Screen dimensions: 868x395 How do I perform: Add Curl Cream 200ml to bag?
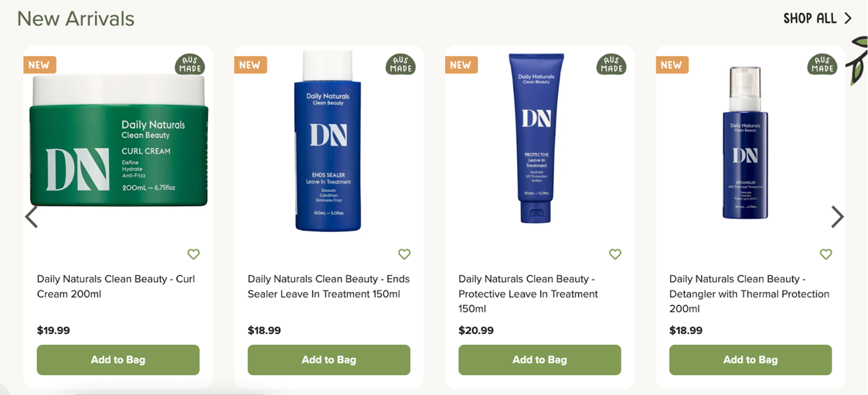(118, 359)
